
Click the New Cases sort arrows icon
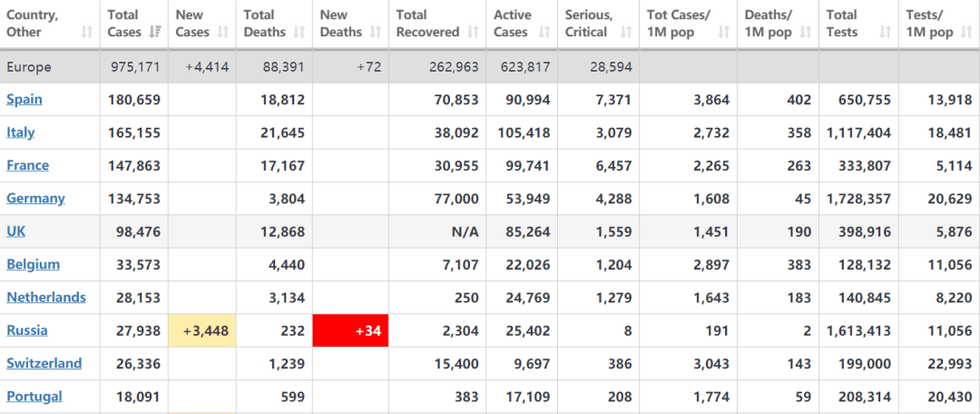(223, 33)
